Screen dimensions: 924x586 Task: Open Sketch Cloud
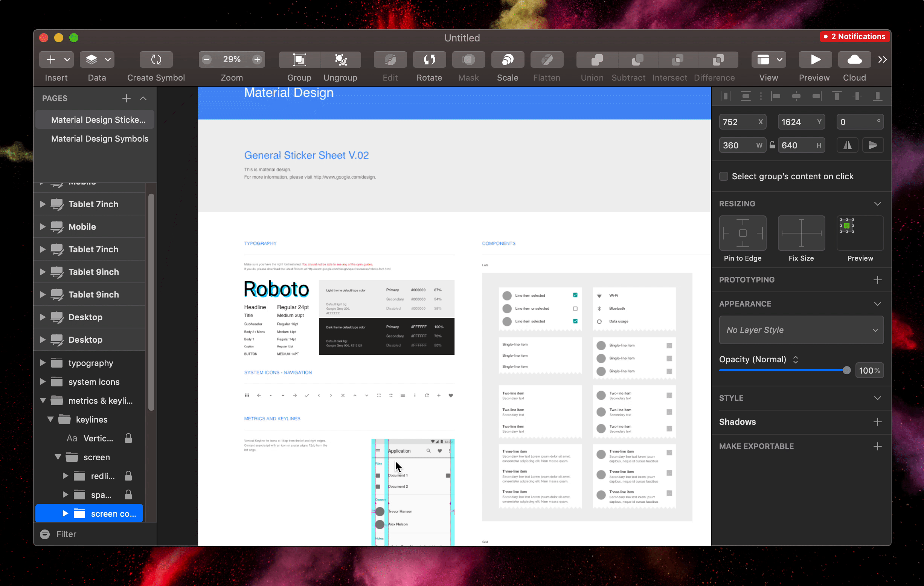[854, 60]
